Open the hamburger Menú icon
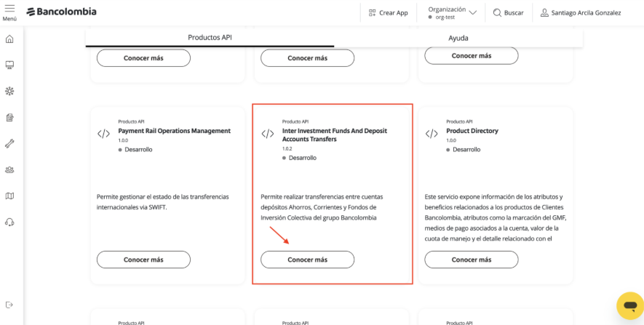644x325 pixels. coord(9,9)
